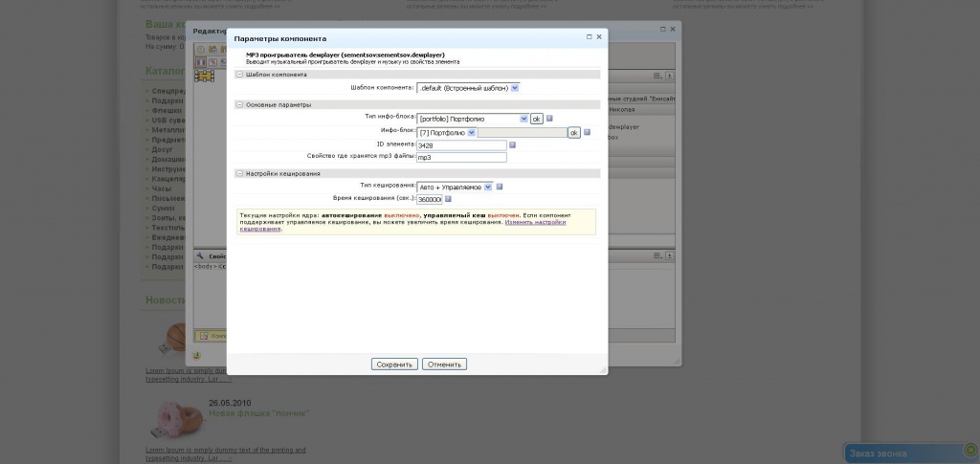Open Сумки catalog category
This screenshot has width=980, height=464.
tap(163, 208)
